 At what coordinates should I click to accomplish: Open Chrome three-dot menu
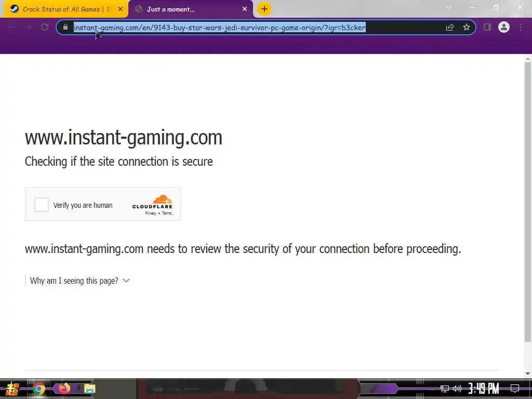pyautogui.click(x=521, y=27)
